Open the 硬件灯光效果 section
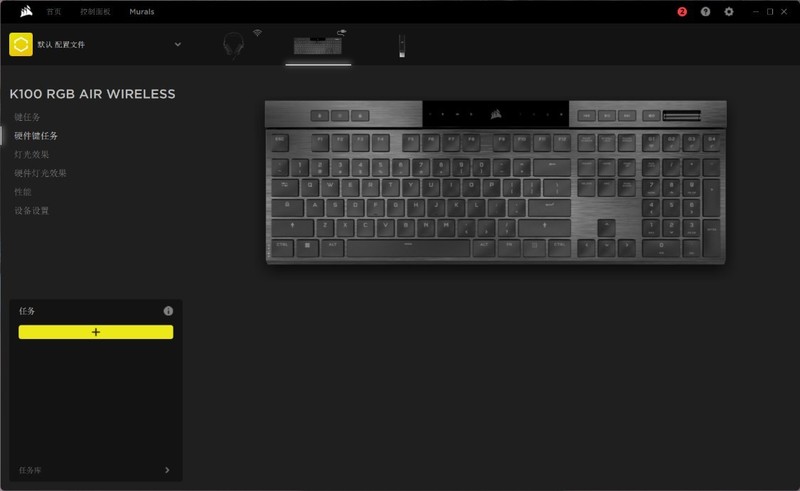The image size is (800, 491). click(40, 173)
